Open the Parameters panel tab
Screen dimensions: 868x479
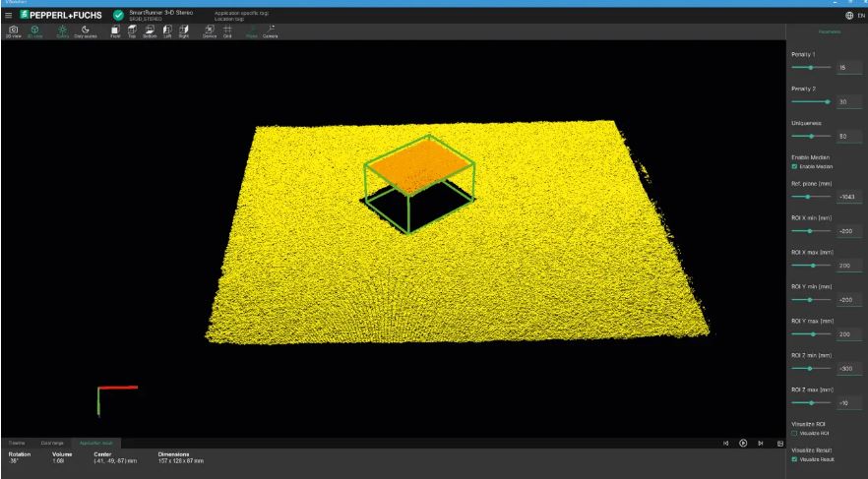click(830, 31)
